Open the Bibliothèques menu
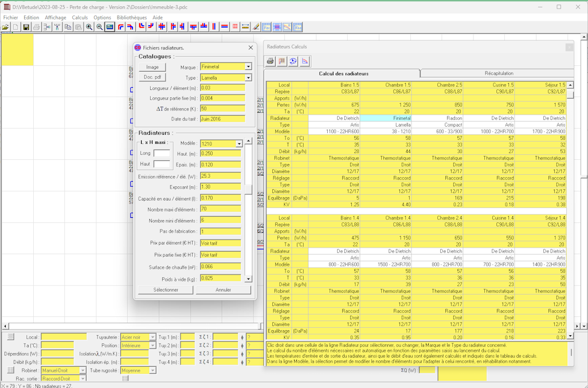The image size is (588, 388). (132, 18)
